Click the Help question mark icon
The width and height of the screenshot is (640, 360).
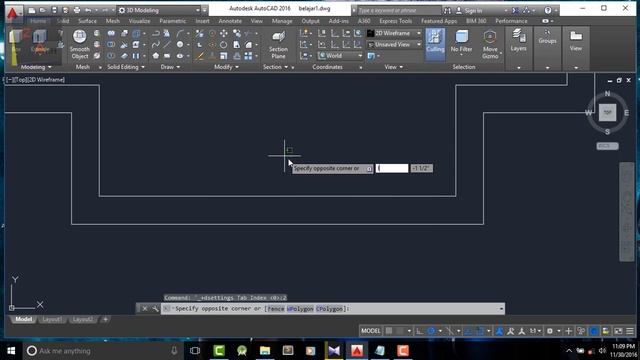pos(548,10)
